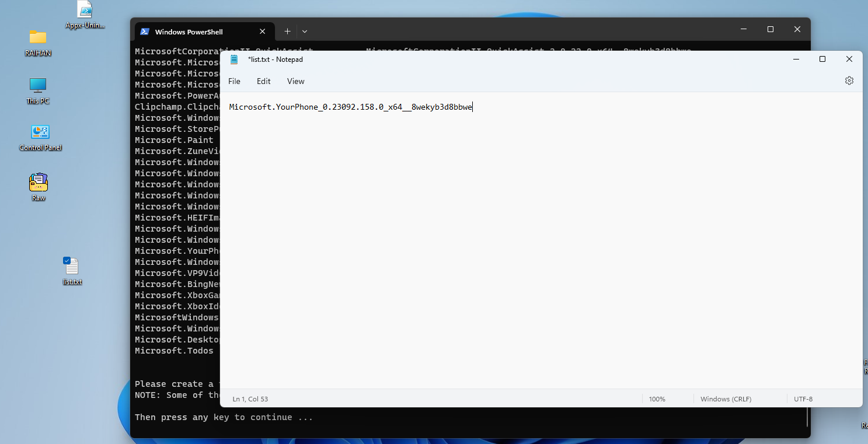The image size is (868, 444).
Task: Click the UTF-8 encoding indicator
Action: 803,399
